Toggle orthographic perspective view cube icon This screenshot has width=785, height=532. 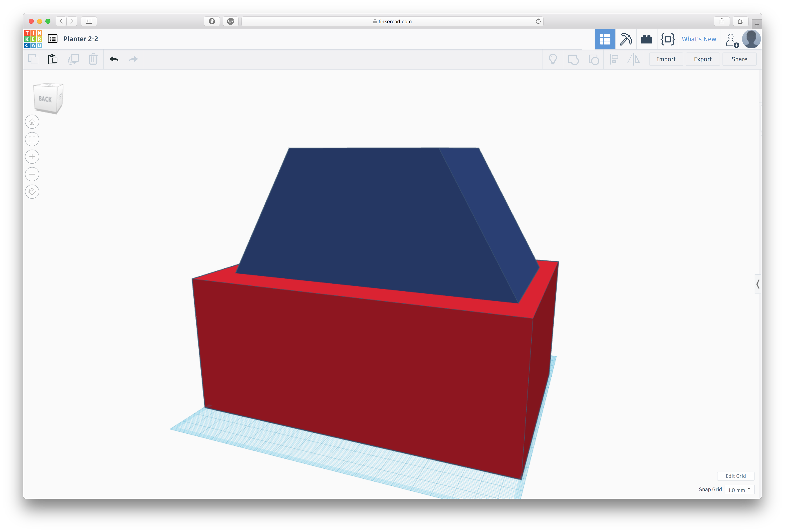[32, 192]
